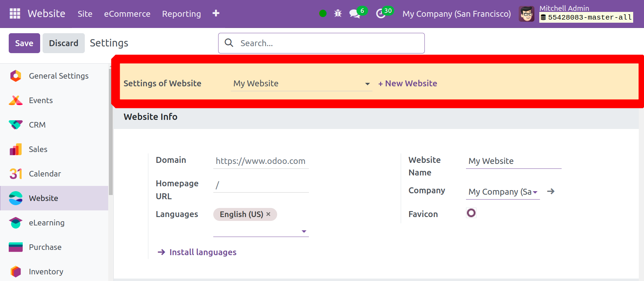Image resolution: width=644 pixels, height=281 pixels.
Task: Open the activities clock icon
Action: [x=380, y=14]
